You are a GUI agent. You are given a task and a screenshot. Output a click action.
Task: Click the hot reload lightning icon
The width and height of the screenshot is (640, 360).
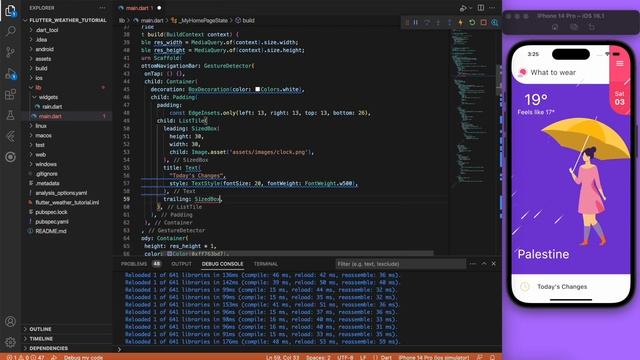(460, 22)
